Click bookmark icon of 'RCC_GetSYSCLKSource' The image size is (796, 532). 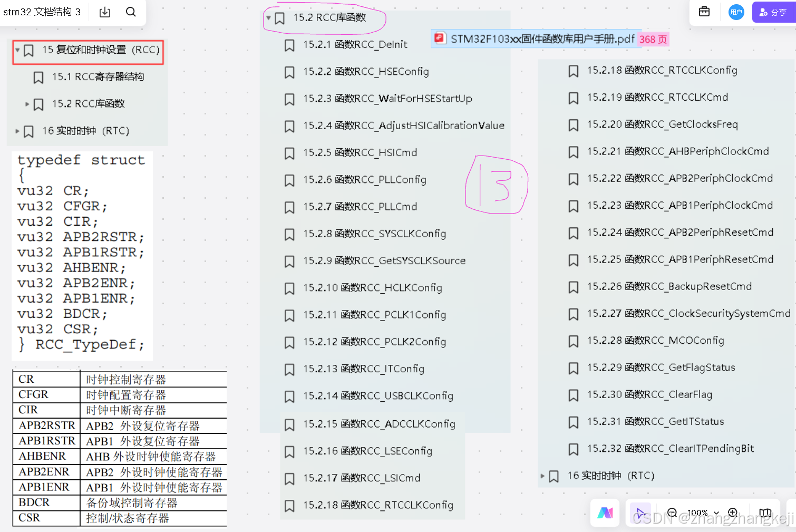289,262
